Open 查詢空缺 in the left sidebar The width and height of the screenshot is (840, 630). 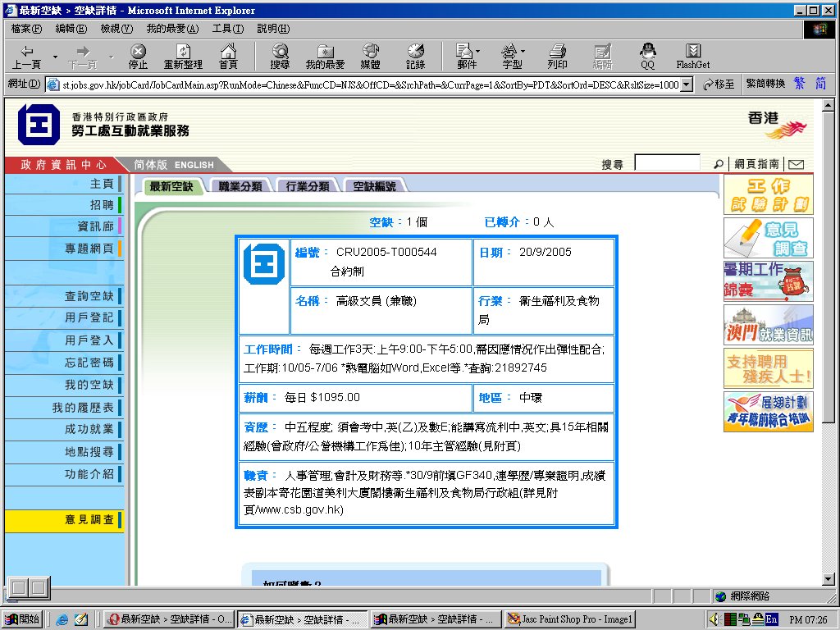89,296
